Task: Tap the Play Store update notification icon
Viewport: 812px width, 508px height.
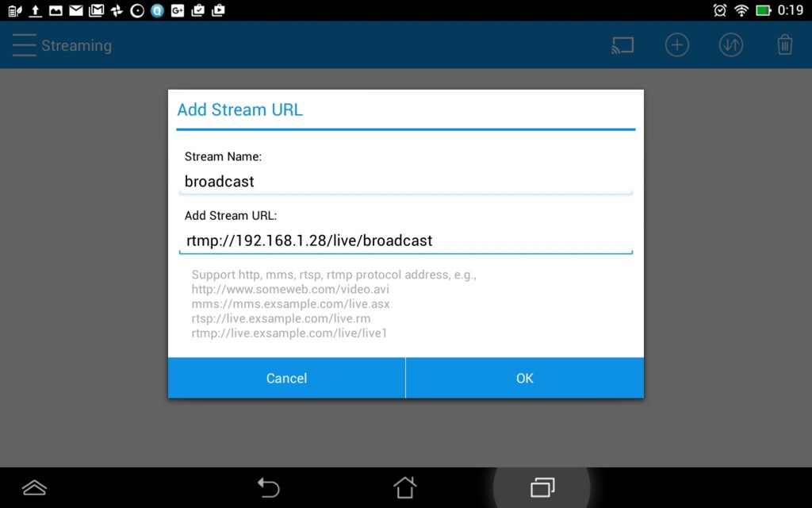Action: click(219, 10)
